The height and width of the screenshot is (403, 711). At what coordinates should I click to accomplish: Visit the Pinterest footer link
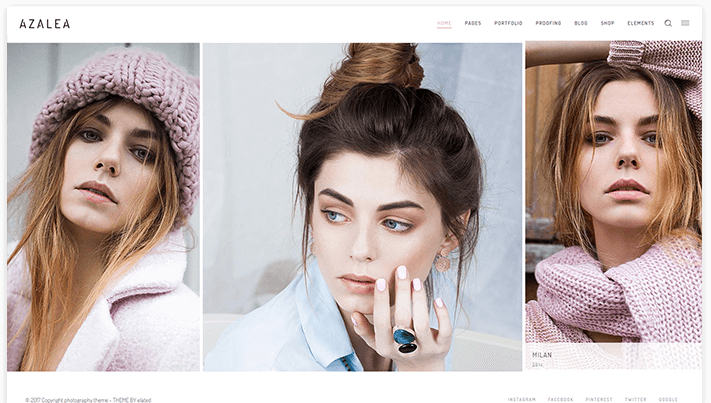(x=599, y=399)
